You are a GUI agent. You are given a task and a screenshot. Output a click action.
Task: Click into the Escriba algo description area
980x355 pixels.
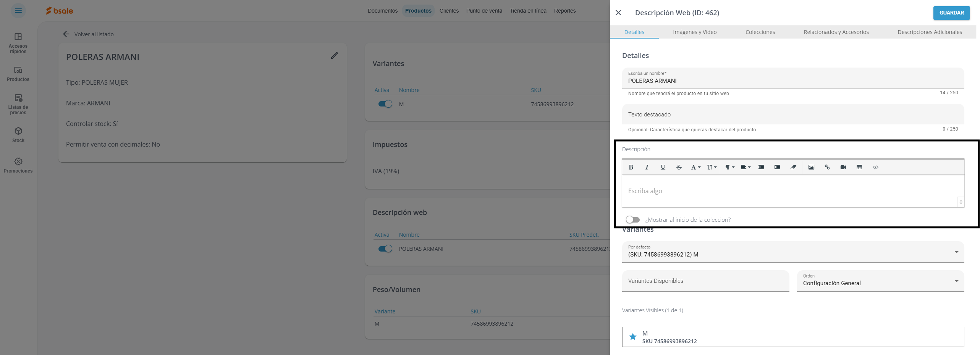[793, 191]
